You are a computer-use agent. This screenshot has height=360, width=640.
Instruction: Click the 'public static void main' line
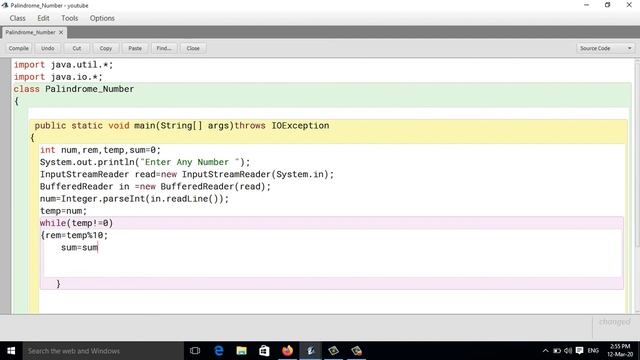point(182,126)
